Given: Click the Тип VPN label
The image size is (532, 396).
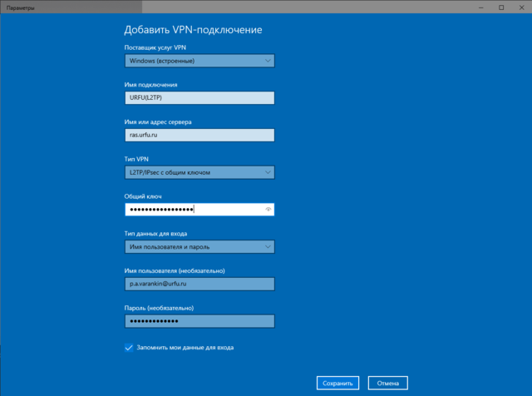Looking at the screenshot, I should pos(136,159).
